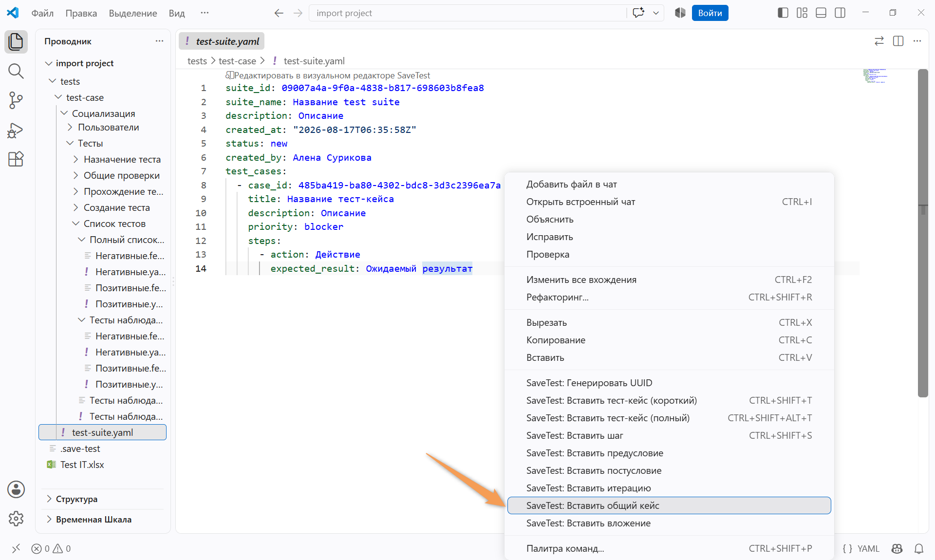
Task: Click the notifications bell in status bar
Action: tap(919, 549)
